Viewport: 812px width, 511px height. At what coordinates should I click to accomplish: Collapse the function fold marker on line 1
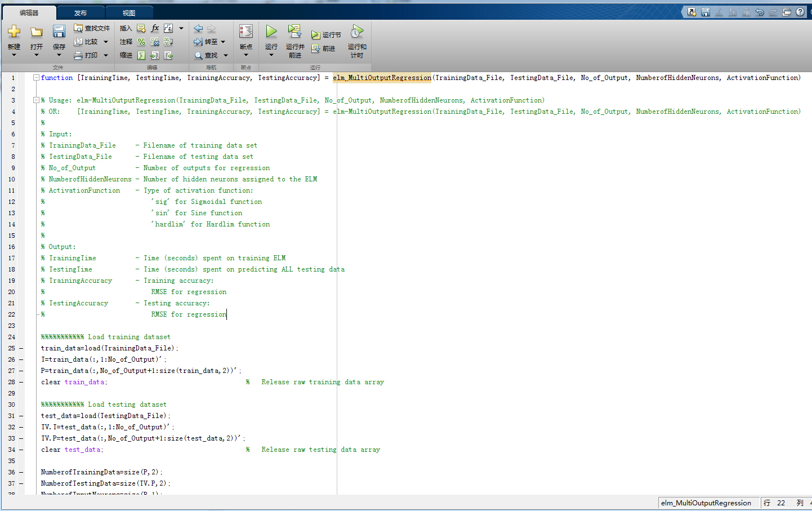pyautogui.click(x=36, y=78)
